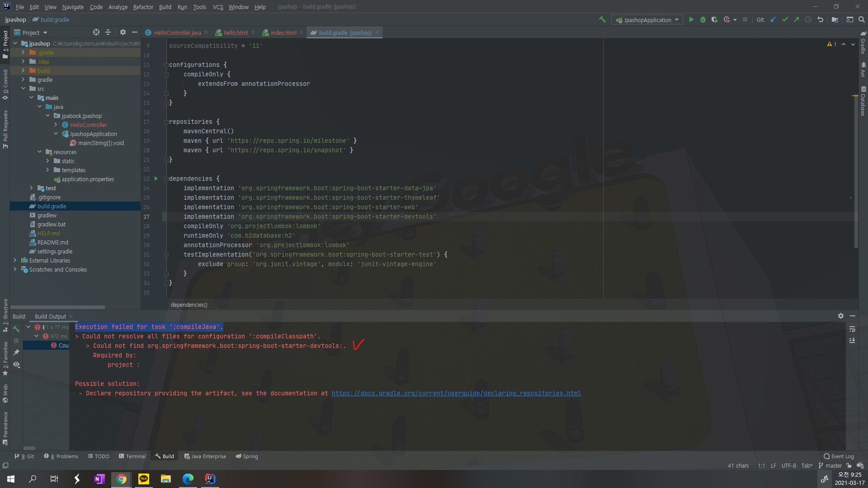Screen dimensions: 868x488
Task: Expand the templates folder
Action: coord(47,170)
